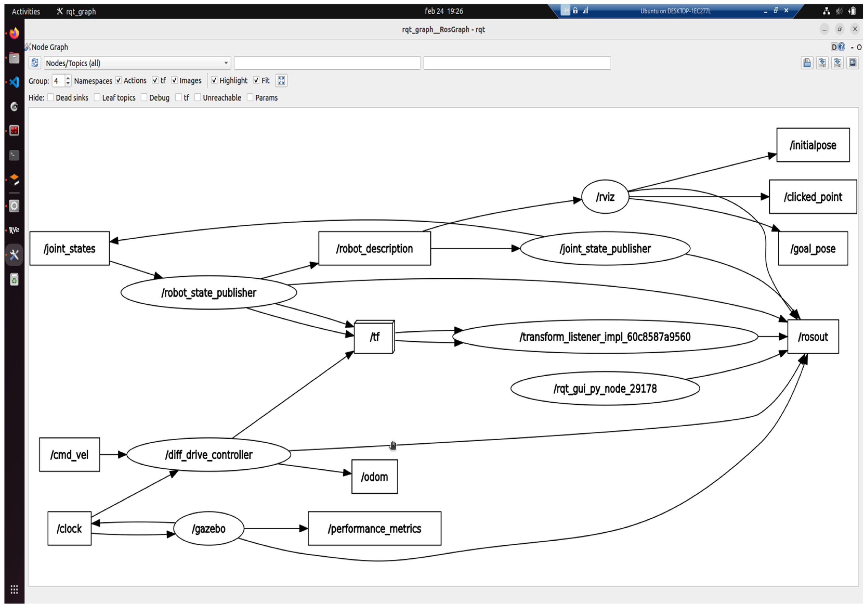868x610 pixels.
Task: Open the plugin help question-mark icon
Action: coord(841,47)
